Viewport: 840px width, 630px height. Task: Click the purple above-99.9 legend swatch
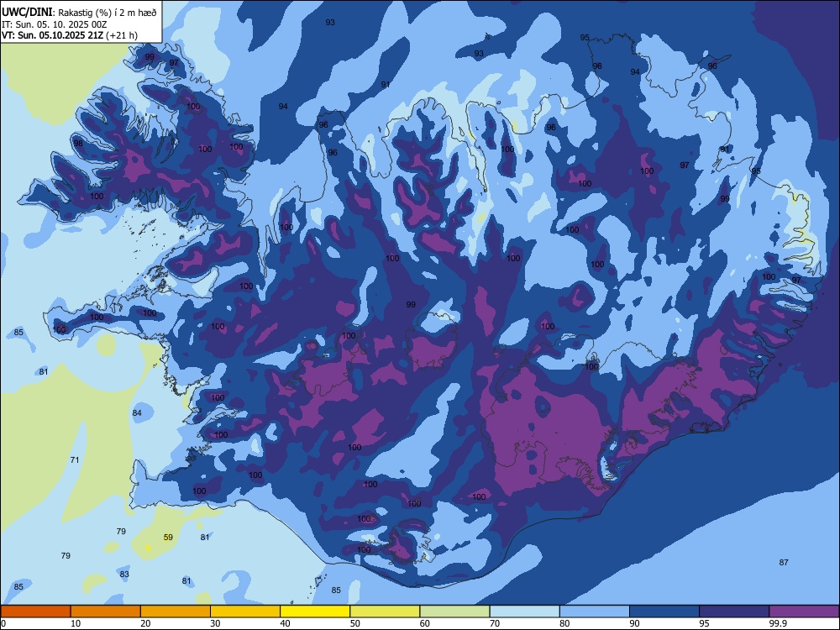804,612
